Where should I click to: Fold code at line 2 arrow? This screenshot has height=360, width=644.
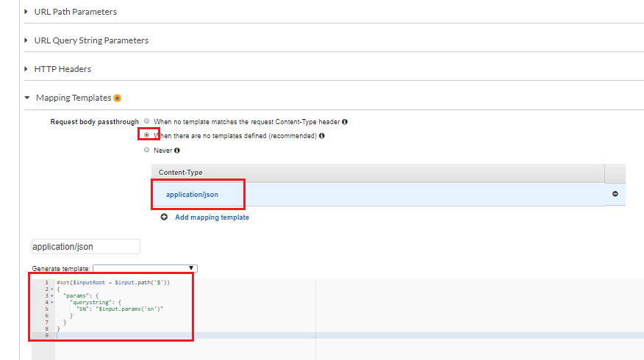click(52, 289)
